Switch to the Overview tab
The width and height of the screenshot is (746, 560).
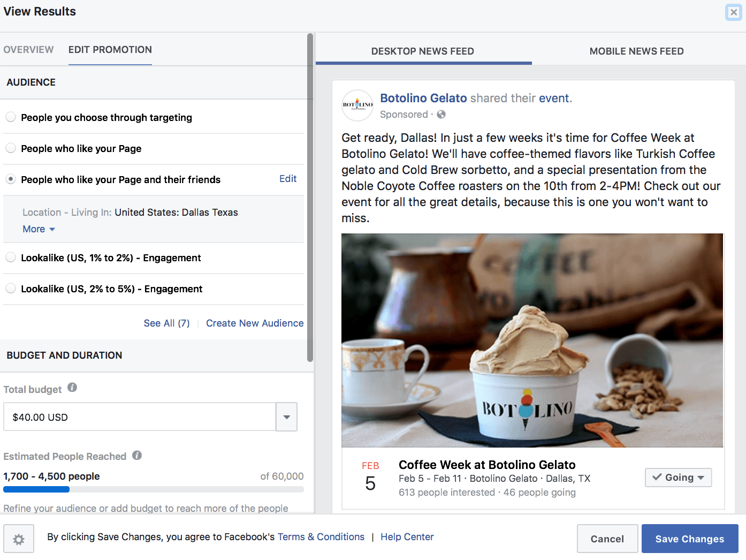[28, 50]
